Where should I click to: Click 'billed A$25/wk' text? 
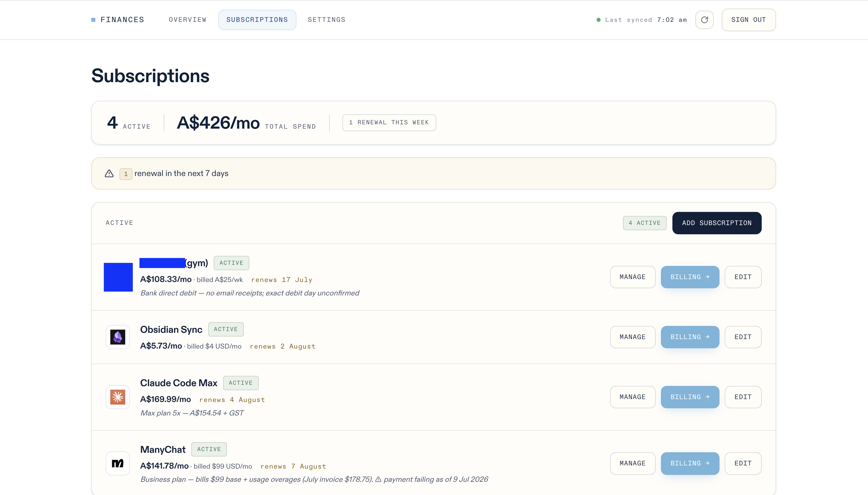click(220, 279)
